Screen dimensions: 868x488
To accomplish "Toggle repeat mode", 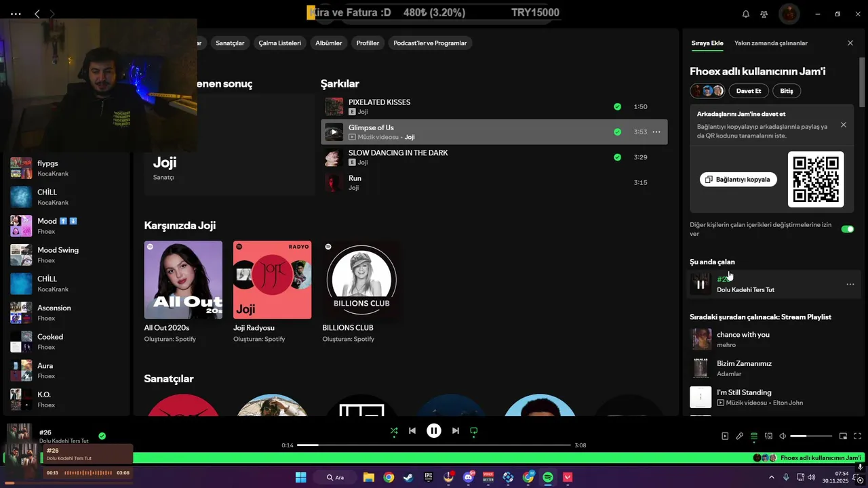I will (x=474, y=430).
